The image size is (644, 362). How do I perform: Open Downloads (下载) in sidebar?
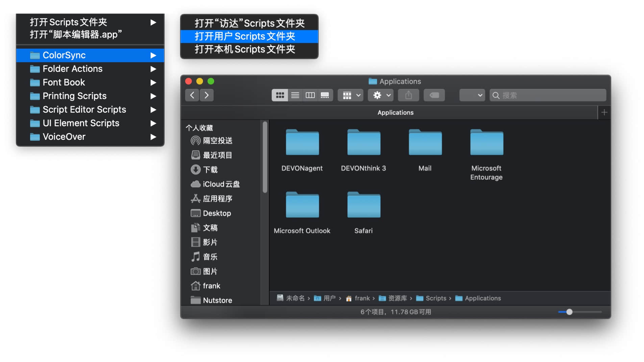[204, 169]
